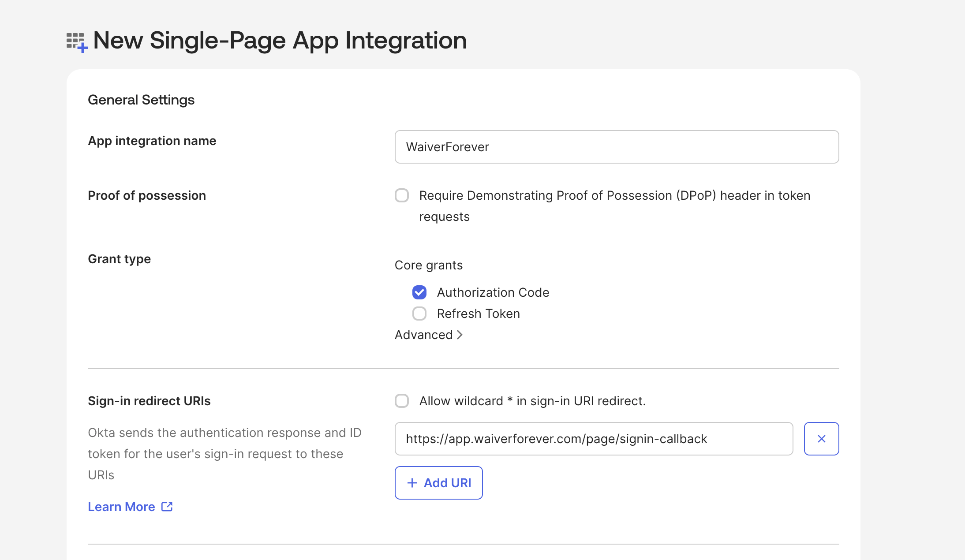Uncheck the Authorization Code grant
This screenshot has height=560, width=965.
point(419,292)
